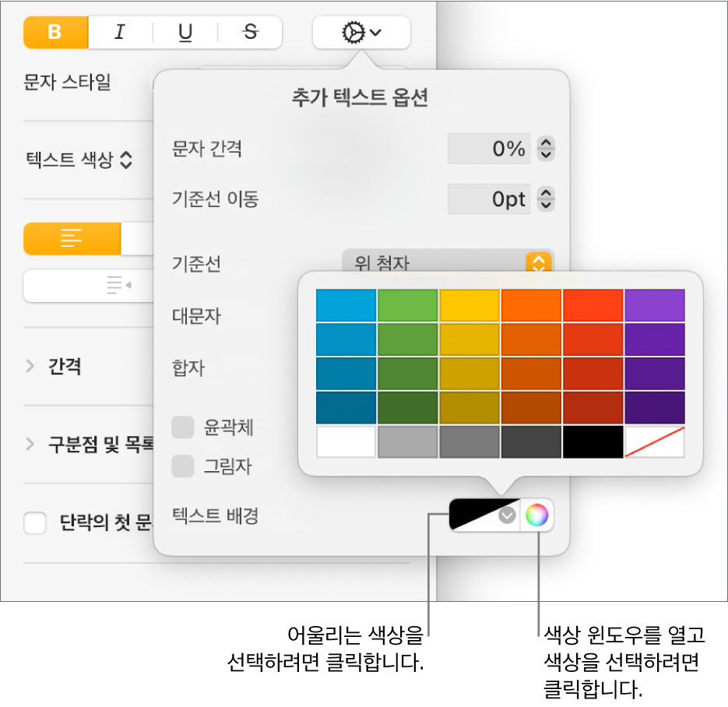Viewport: 728px width, 707px height.
Task: Pick the brightest orange swatch
Action: 531,305
